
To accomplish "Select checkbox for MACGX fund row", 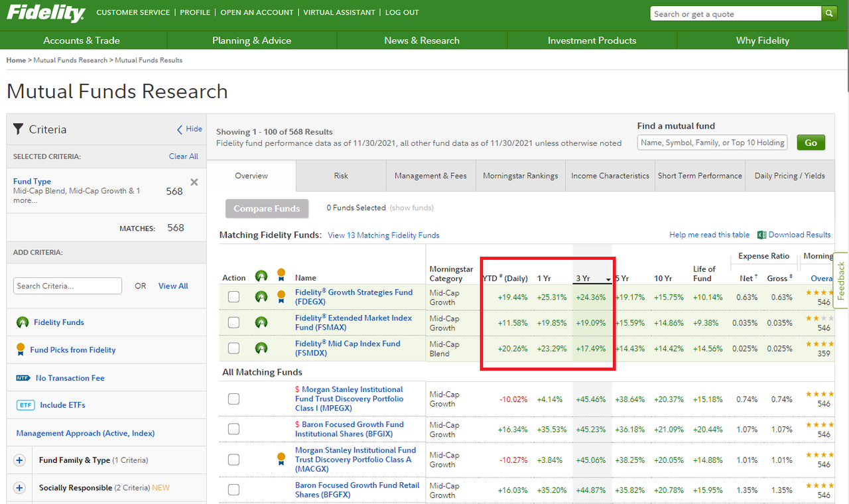I will 233,460.
